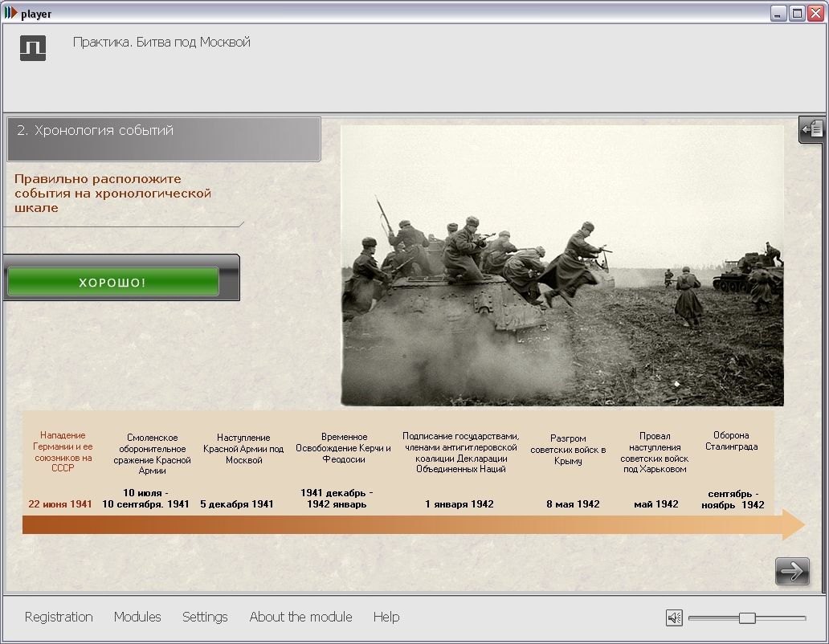Screen dimensions: 829x644
Task: Open the Help menu
Action: pyautogui.click(x=386, y=617)
